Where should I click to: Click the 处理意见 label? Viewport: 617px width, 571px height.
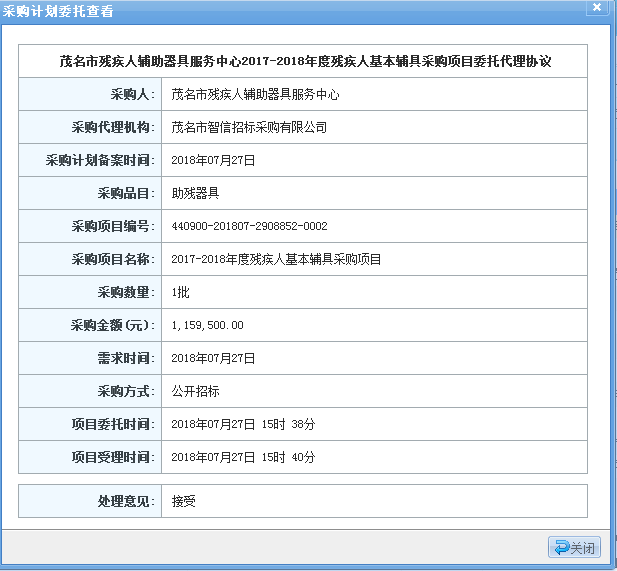click(x=126, y=501)
